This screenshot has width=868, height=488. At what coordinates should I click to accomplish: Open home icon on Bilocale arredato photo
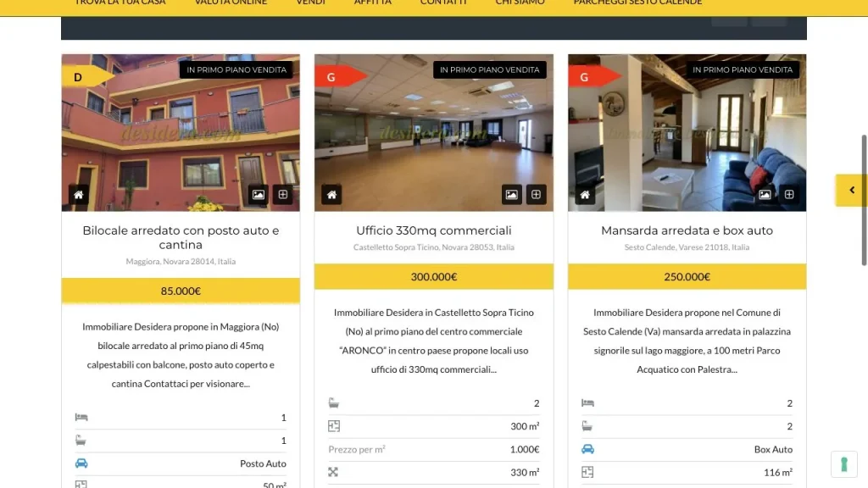pyautogui.click(x=79, y=194)
